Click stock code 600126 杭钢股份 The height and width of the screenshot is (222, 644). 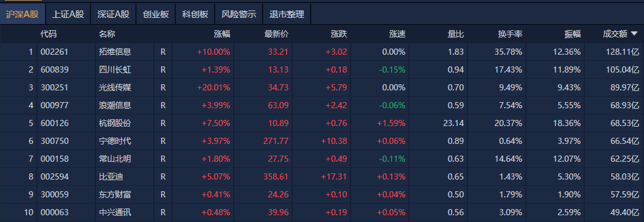pos(54,123)
